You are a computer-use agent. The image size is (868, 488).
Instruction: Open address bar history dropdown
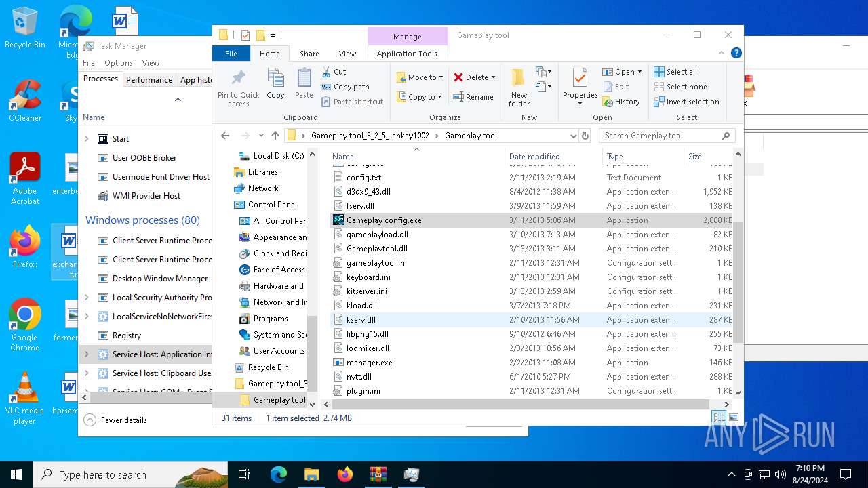[574, 136]
